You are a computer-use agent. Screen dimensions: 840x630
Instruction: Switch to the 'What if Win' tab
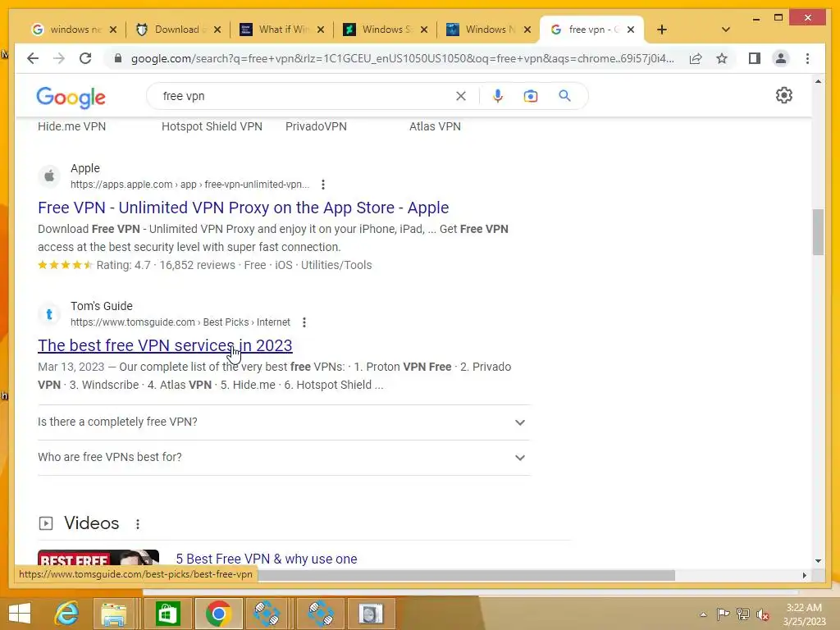[x=281, y=30]
